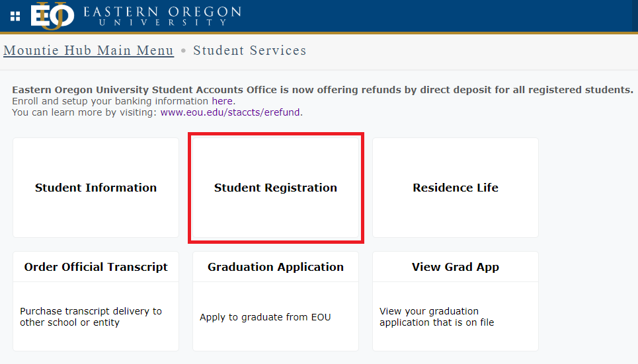Follow the "here" banking enrollment link
The image size is (638, 364).
222,101
